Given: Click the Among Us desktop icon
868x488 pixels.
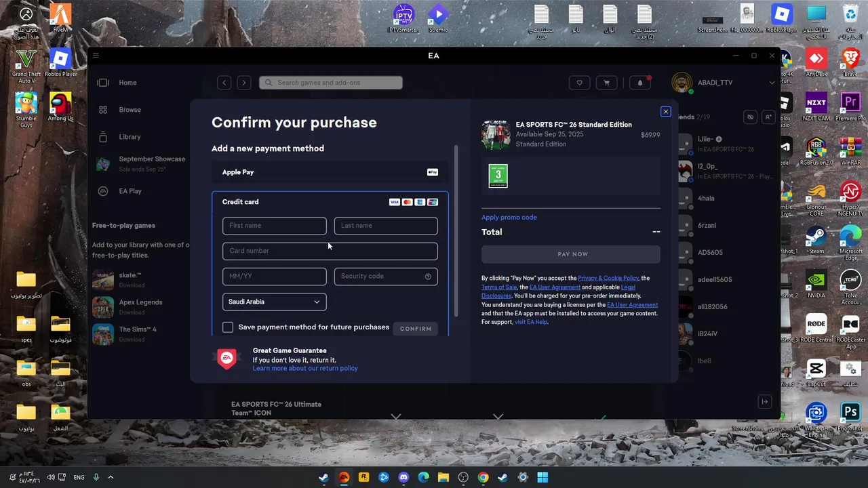Looking at the screenshot, I should tap(60, 106).
